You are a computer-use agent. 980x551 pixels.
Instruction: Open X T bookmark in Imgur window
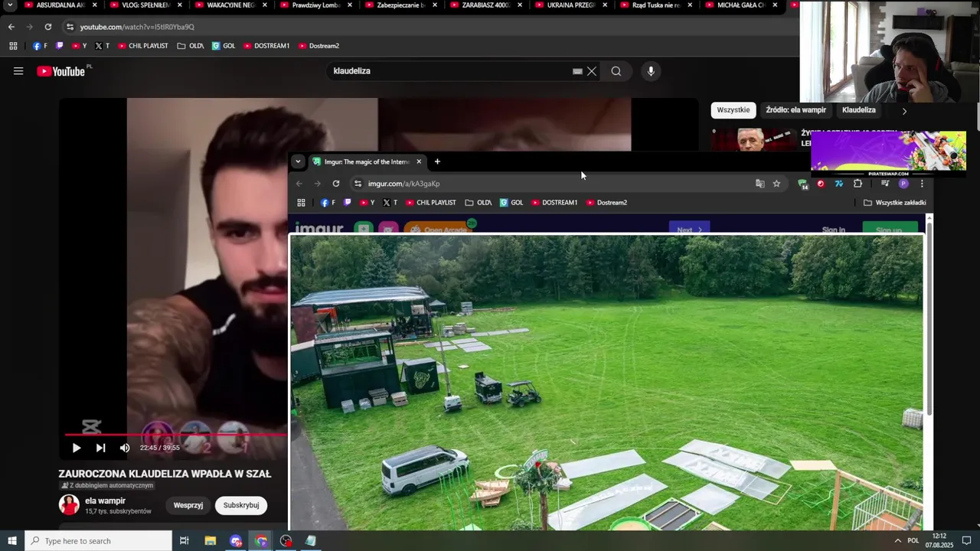pos(390,203)
